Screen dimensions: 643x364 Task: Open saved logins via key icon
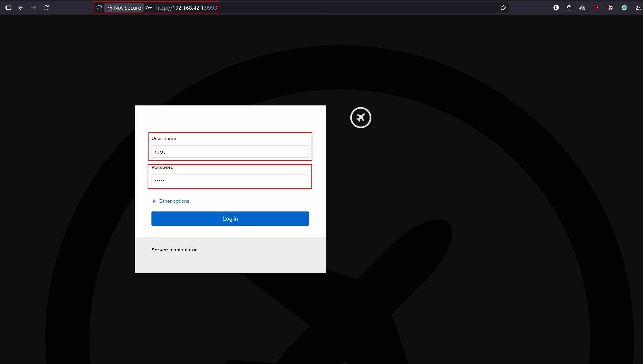tap(149, 8)
